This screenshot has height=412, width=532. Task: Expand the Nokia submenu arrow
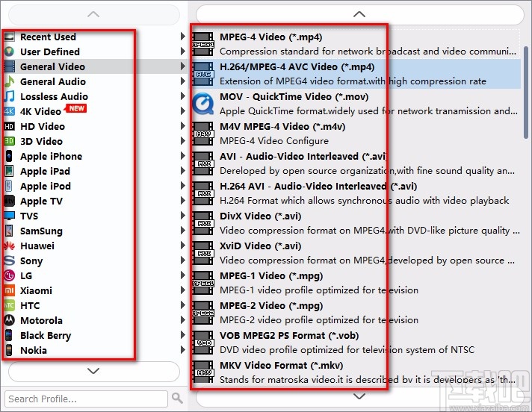tap(183, 349)
